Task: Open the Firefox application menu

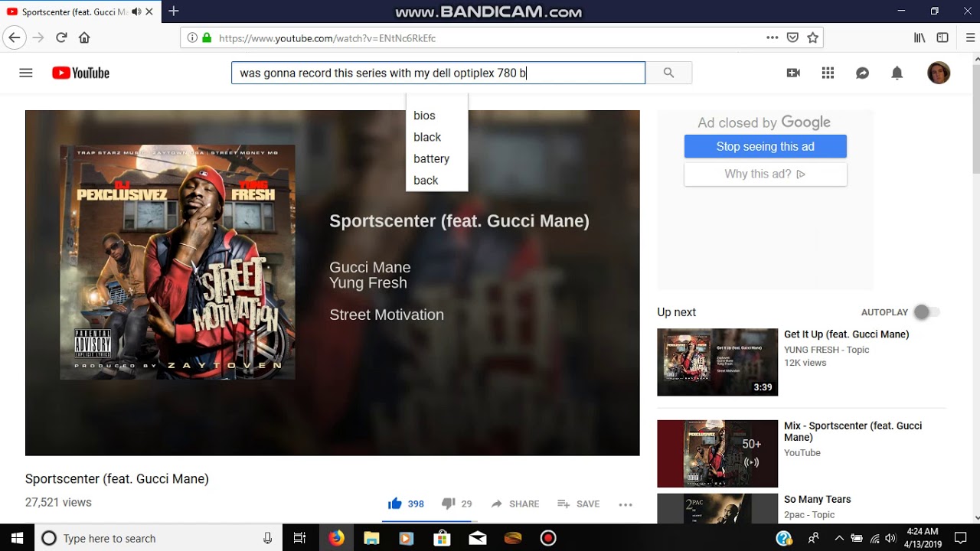Action: [971, 37]
